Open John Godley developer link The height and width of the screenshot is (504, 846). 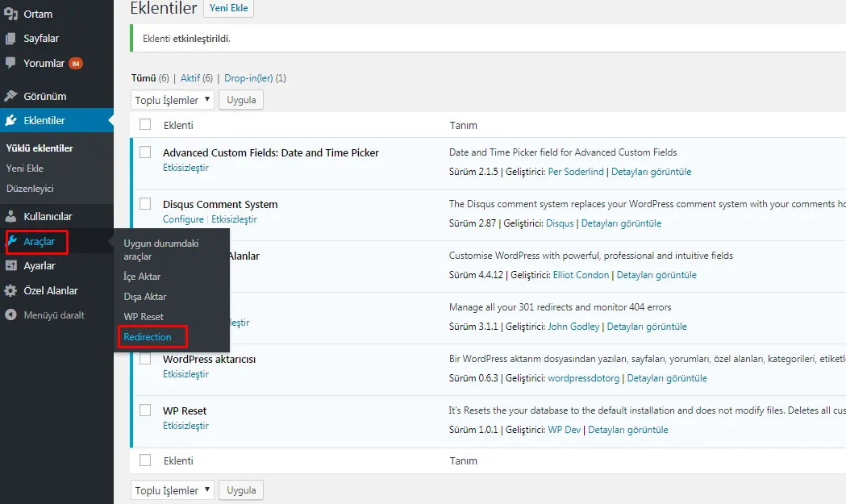[x=573, y=327]
